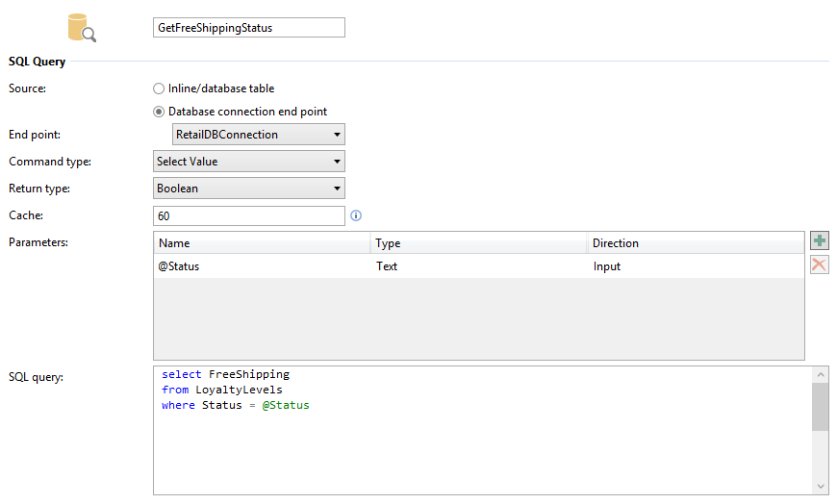Add a new parameter with plus icon
The image size is (837, 504).
(819, 241)
